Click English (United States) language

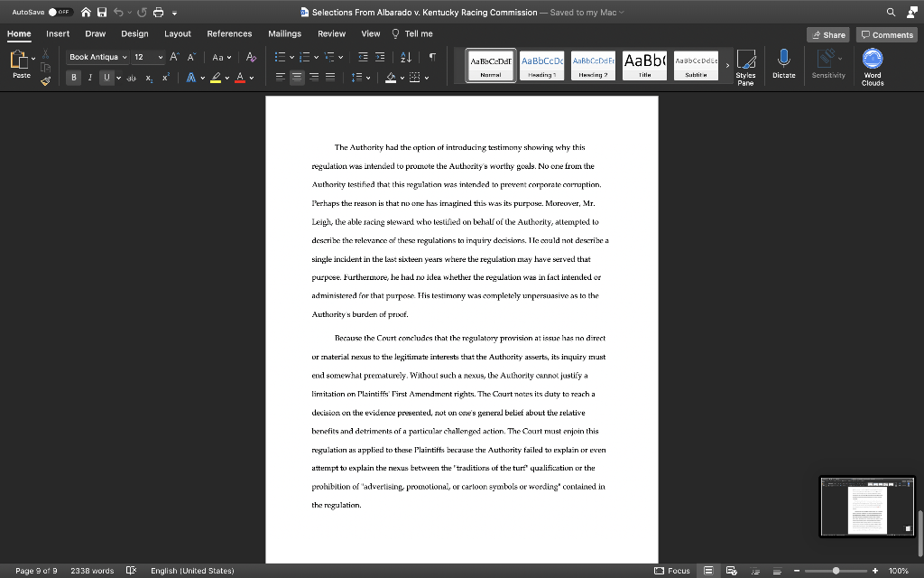pos(192,571)
